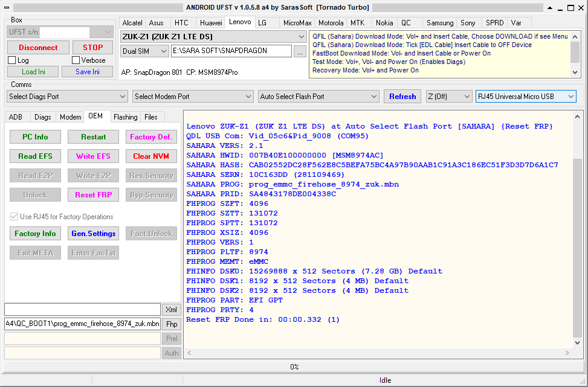Screen dimensions: 588x387
Task: Click the Idle status bar text
Action: pyautogui.click(x=385, y=380)
